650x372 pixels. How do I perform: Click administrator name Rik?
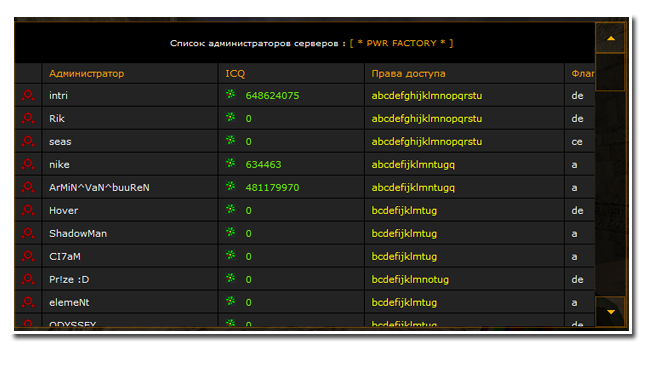pyautogui.click(x=57, y=118)
